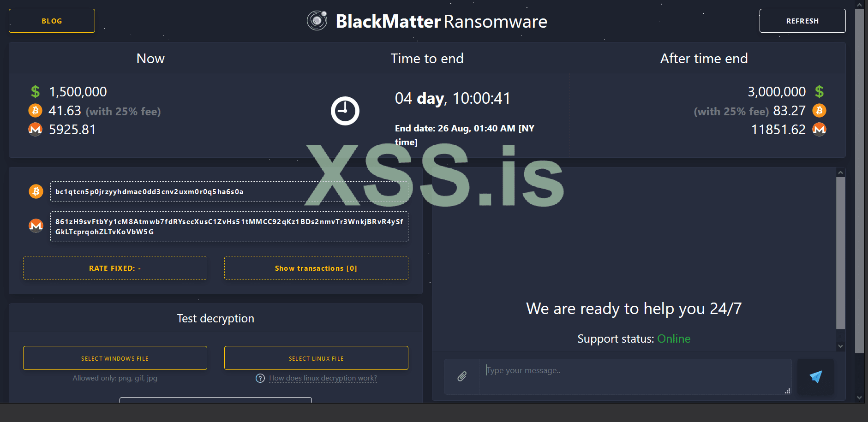This screenshot has width=868, height=422.
Task: Click the main page scrollbar thumb
Action: pyautogui.click(x=859, y=181)
